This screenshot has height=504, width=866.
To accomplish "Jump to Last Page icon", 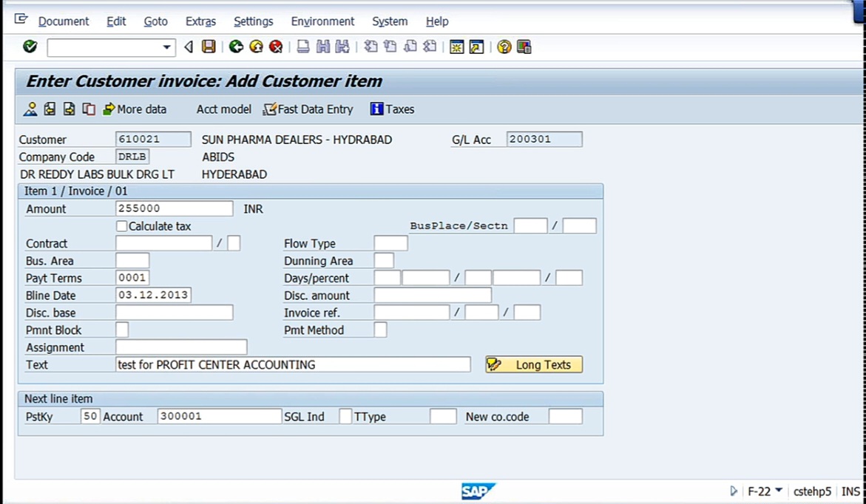I will tap(430, 47).
